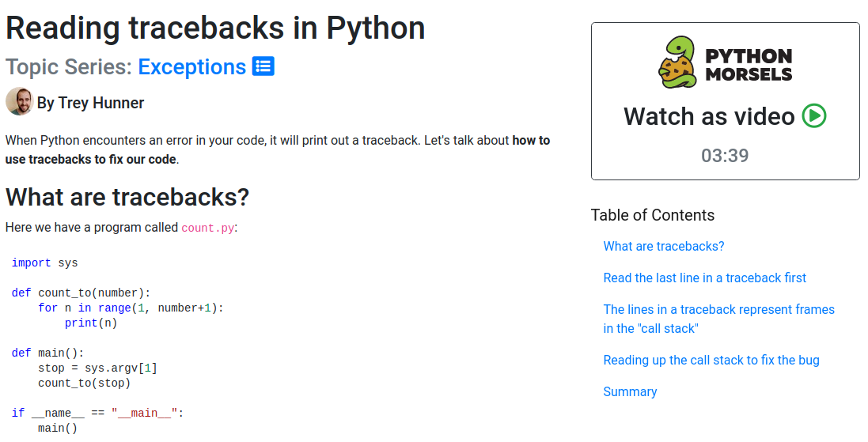Jump to "What are tracebacks?" in contents
The width and height of the screenshot is (868, 442).
663,246
